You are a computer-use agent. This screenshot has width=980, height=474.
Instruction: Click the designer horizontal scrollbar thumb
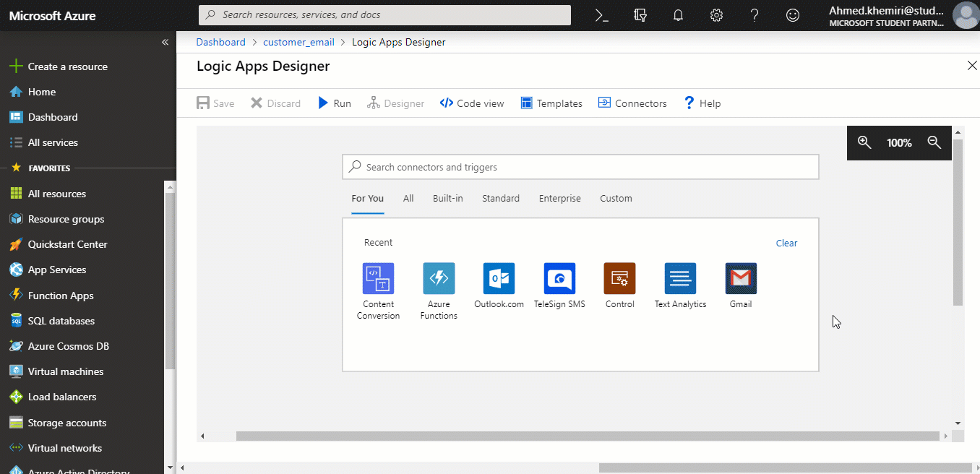click(588, 436)
